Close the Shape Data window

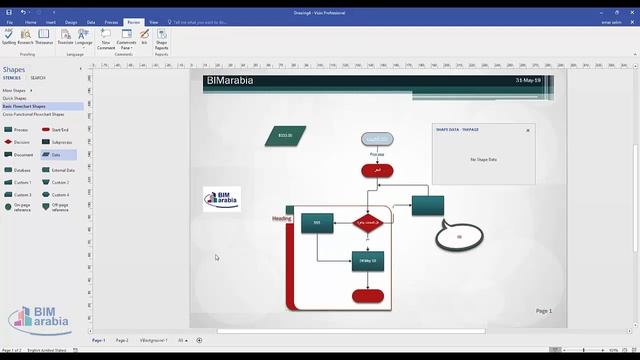(528, 130)
